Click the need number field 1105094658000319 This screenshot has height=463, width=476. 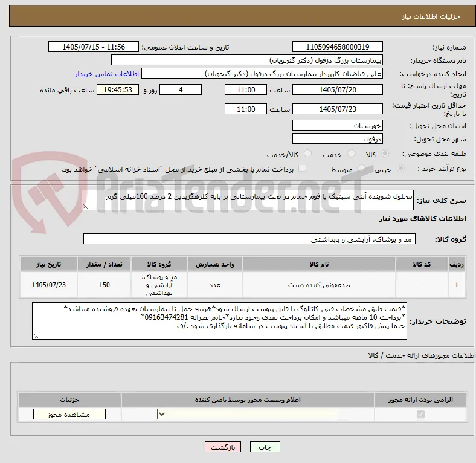[x=338, y=47]
